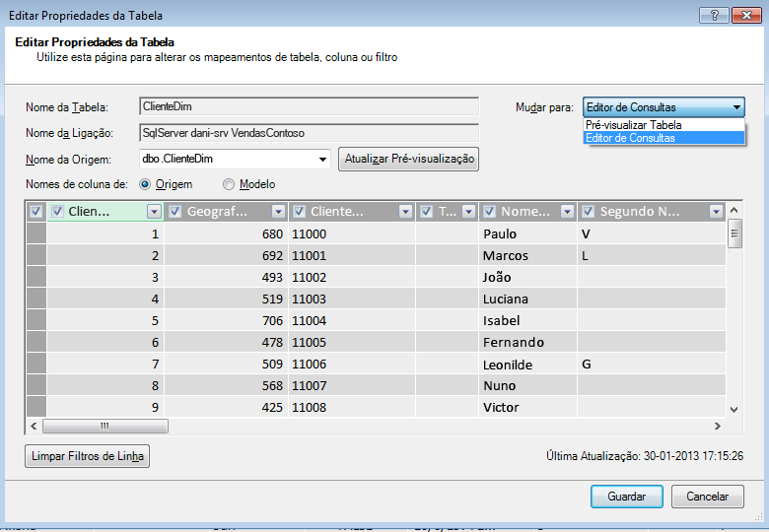769x532 pixels.
Task: Click the cell with value 11006
Action: 352,364
